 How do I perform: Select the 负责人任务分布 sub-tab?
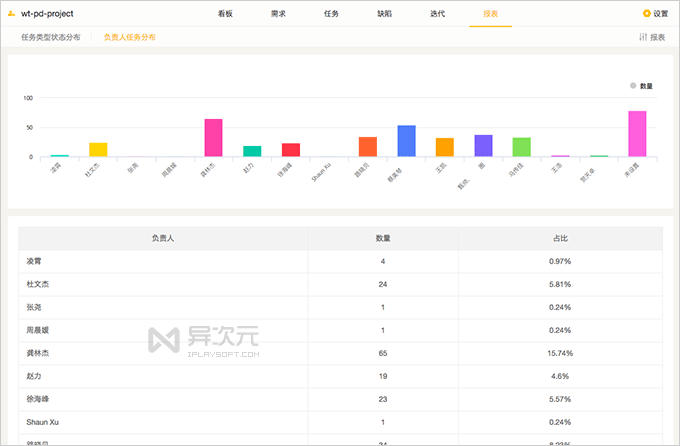[x=130, y=37]
